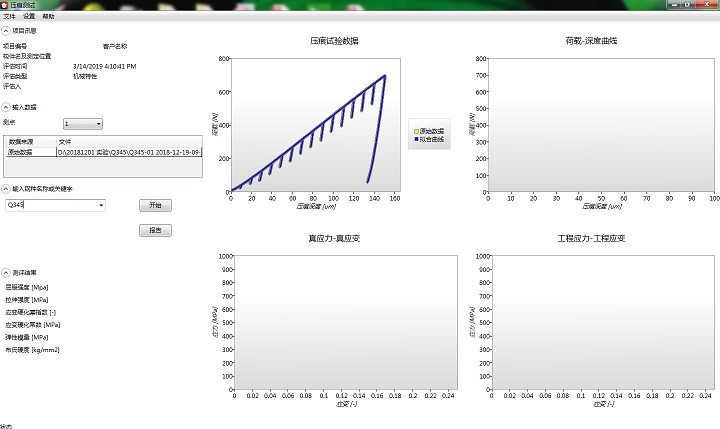The height and width of the screenshot is (429, 720).
Task: Click into the Q345 keyword text field
Action: [x=50, y=205]
